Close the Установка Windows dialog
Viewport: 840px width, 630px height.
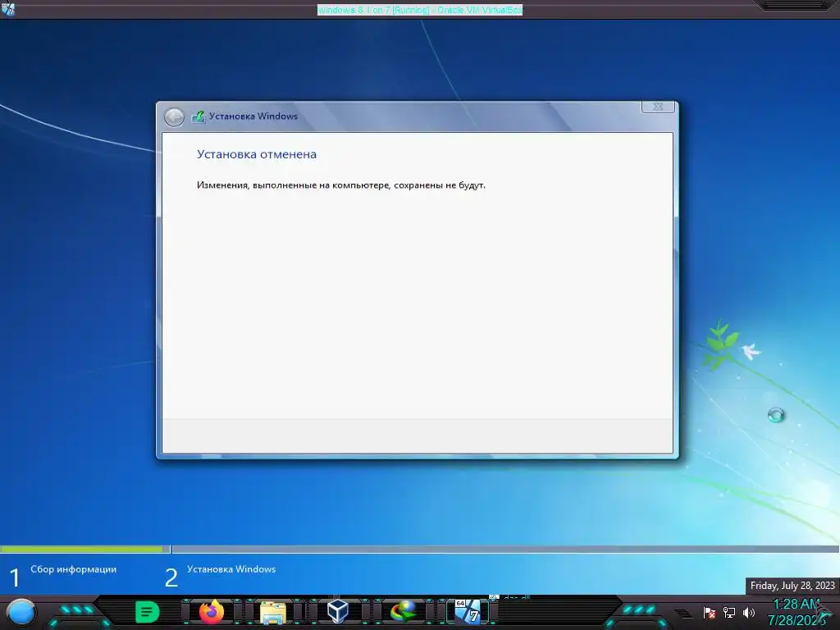point(658,107)
